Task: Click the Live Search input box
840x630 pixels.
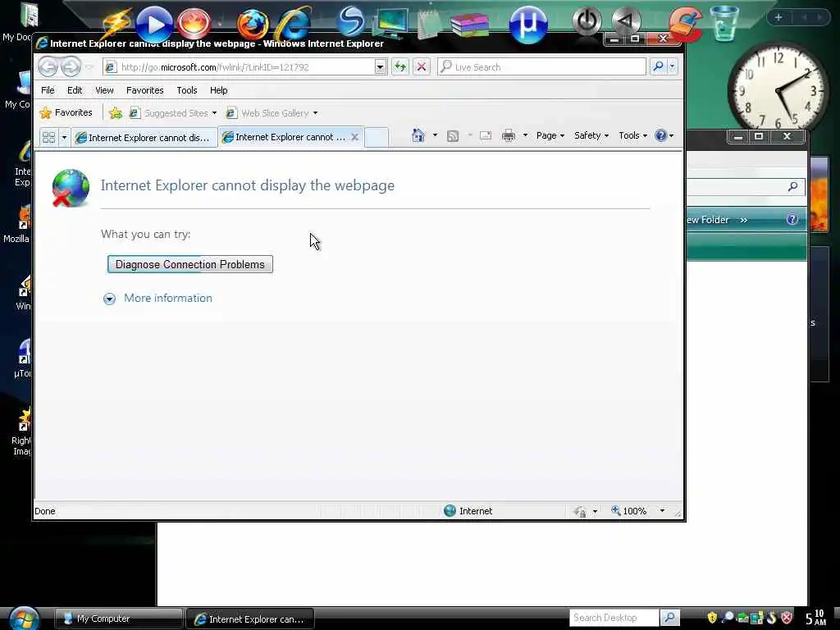Action: (541, 67)
